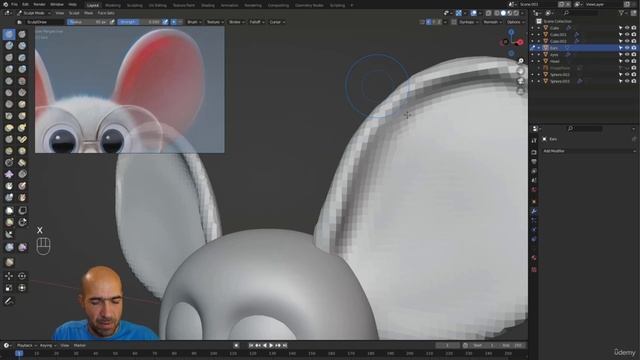Play the timeline animation
Image resolution: width=640 pixels, height=360 pixels.
(271, 346)
